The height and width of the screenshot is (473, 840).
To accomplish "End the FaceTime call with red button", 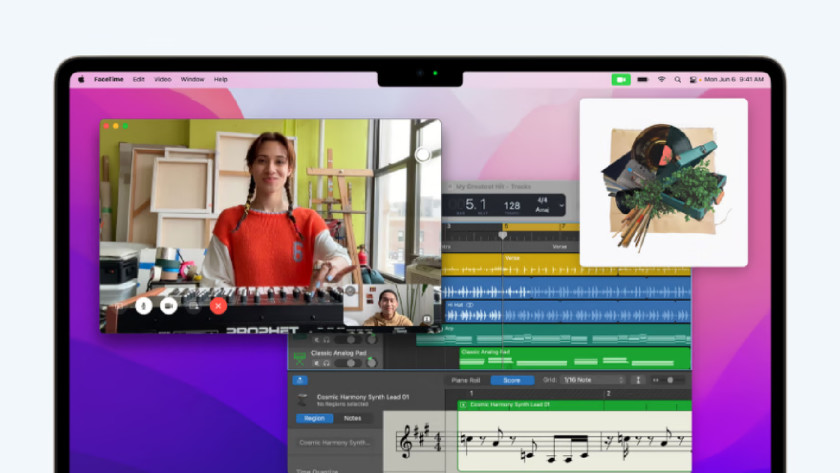I will (x=218, y=306).
